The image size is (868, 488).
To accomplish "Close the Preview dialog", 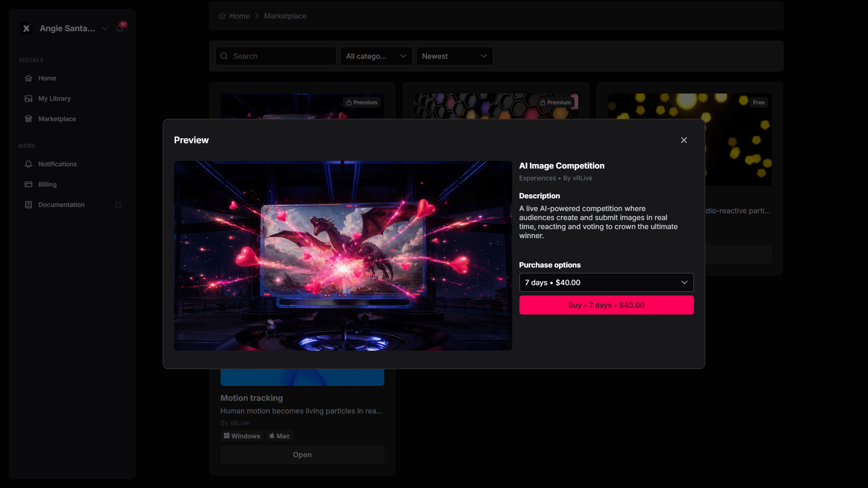I will pos(684,140).
